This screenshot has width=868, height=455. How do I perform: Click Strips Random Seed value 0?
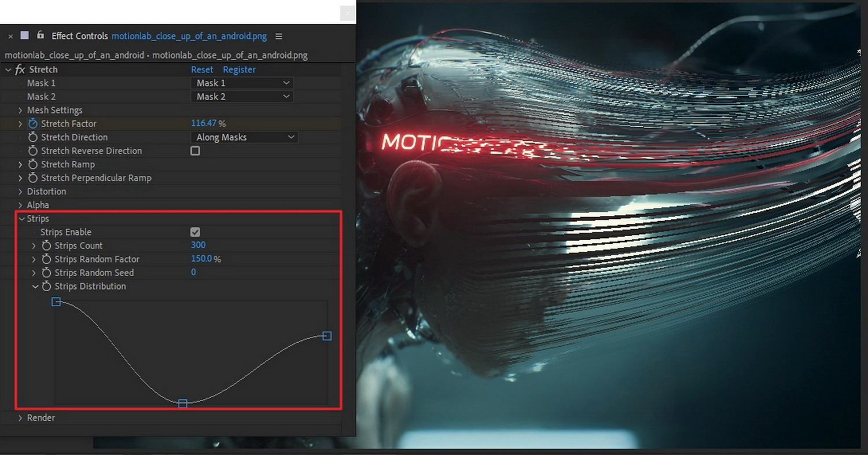pos(193,273)
